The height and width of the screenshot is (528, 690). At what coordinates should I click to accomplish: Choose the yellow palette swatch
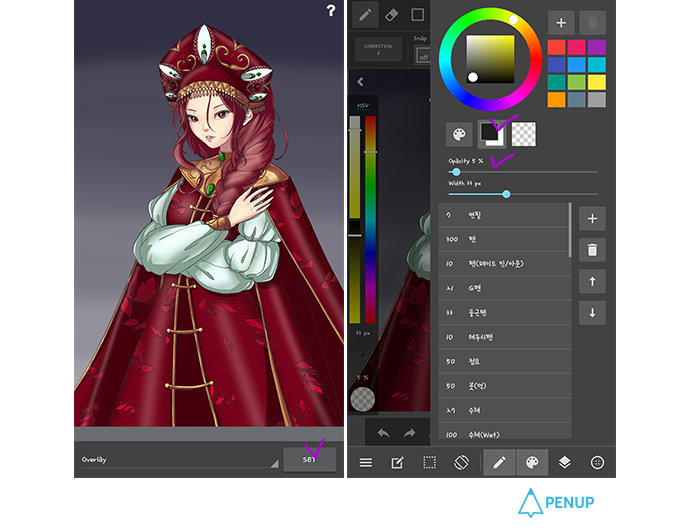pos(597,82)
